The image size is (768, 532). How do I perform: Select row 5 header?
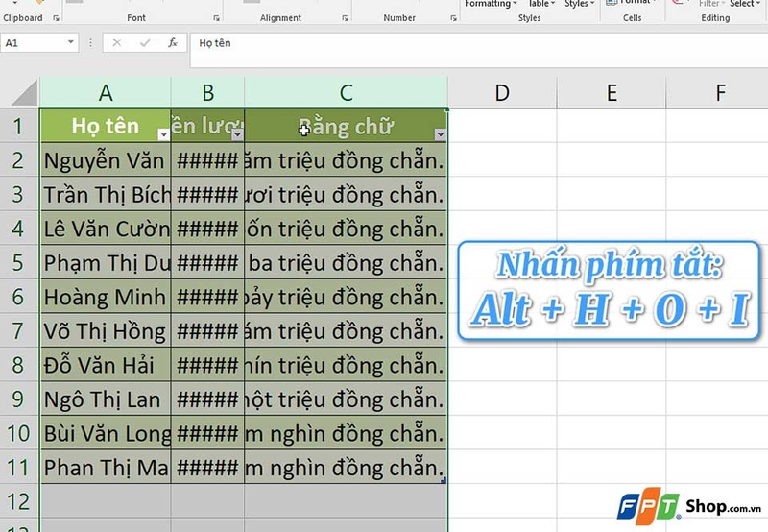tap(18, 262)
